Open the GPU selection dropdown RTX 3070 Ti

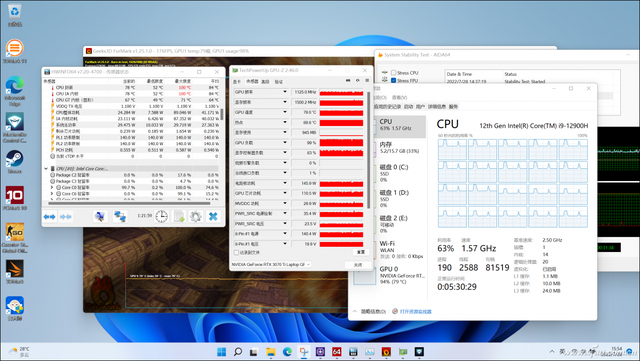click(x=271, y=265)
